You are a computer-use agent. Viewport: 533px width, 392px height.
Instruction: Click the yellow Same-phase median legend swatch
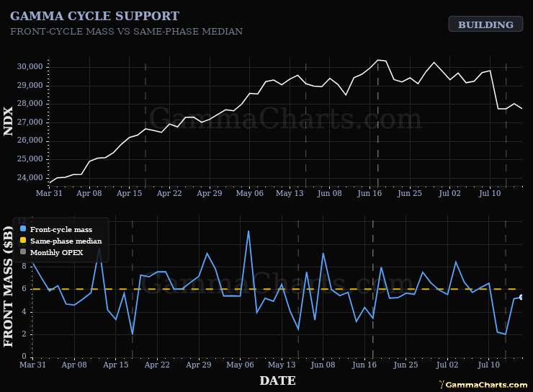[x=23, y=241]
